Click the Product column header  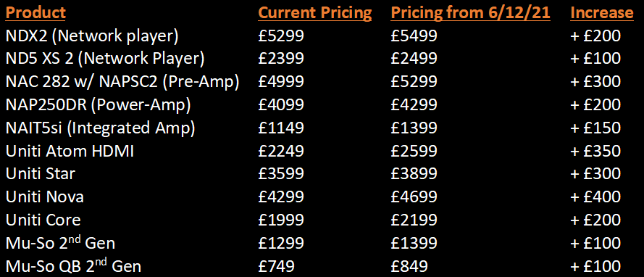pyautogui.click(x=35, y=13)
